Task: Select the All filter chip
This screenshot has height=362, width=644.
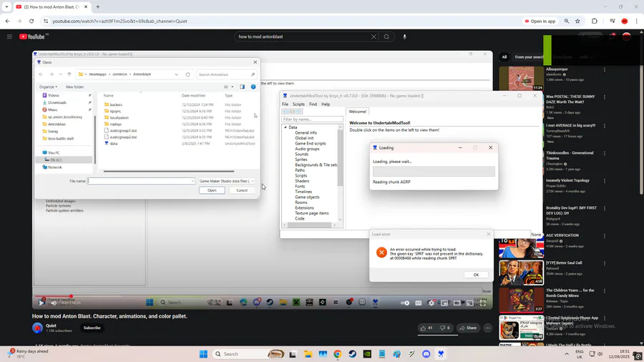Action: point(504,57)
